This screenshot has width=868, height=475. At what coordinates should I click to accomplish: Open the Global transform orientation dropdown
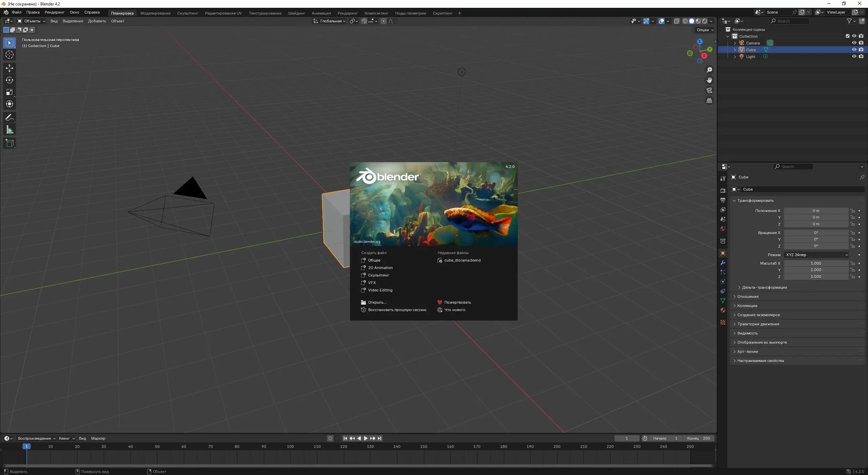[329, 21]
